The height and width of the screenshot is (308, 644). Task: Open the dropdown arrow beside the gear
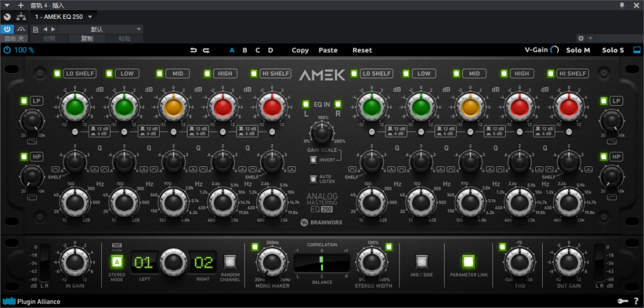590,38
